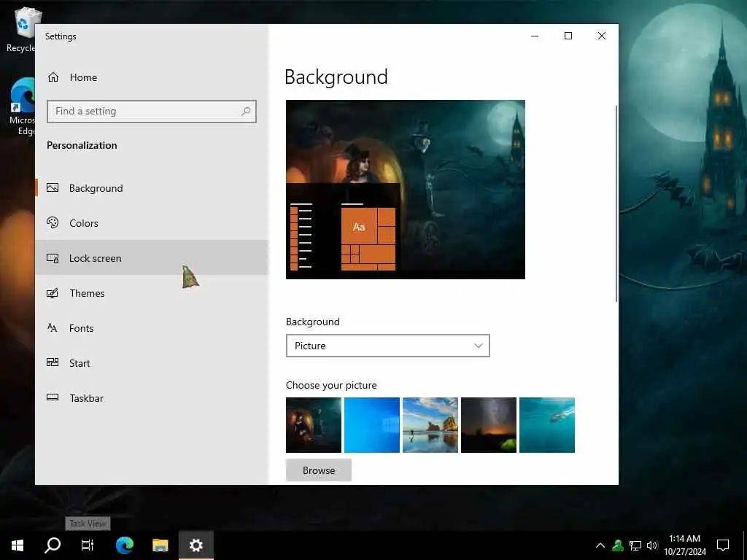Maximize the Settings window
The image size is (747, 560).
568,36
